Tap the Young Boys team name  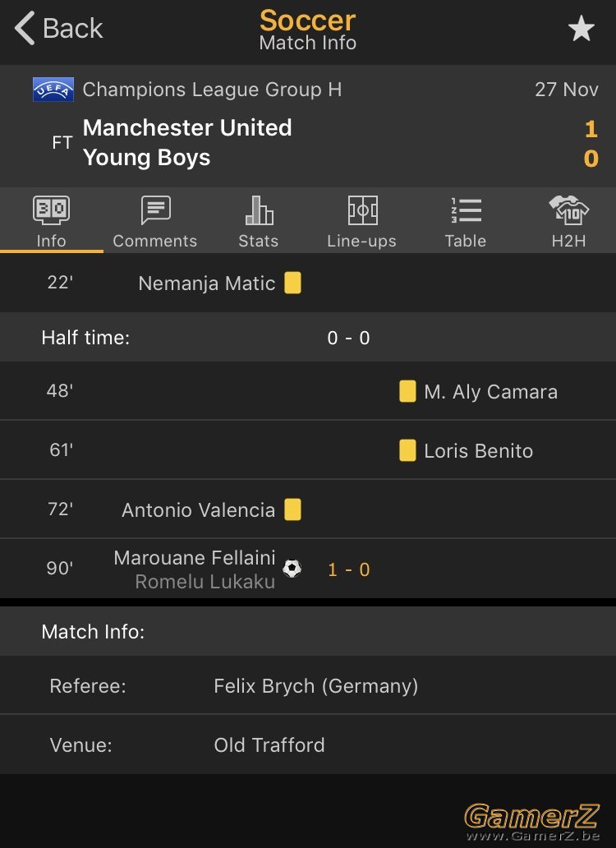[x=146, y=158]
